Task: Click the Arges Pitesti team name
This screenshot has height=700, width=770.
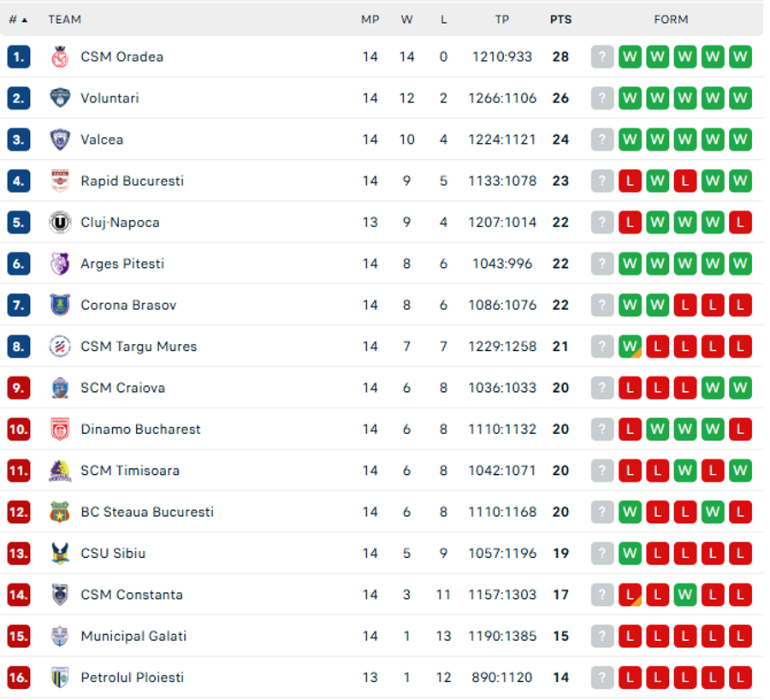Action: pos(122,264)
